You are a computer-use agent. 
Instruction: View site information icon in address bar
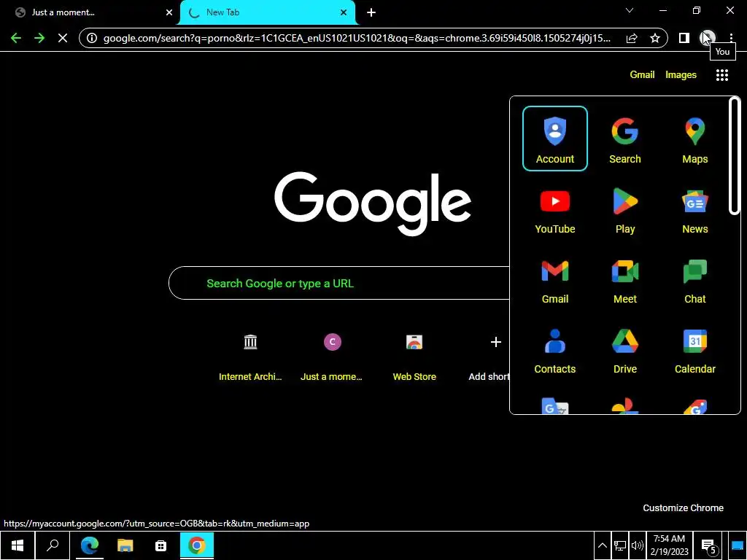point(91,38)
